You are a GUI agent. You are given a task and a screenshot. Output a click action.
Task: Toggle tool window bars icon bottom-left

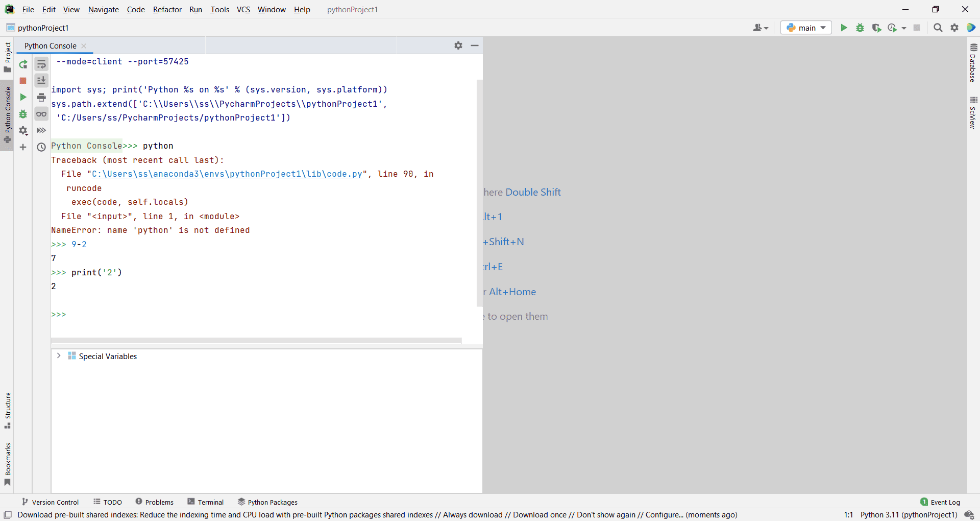[8, 515]
